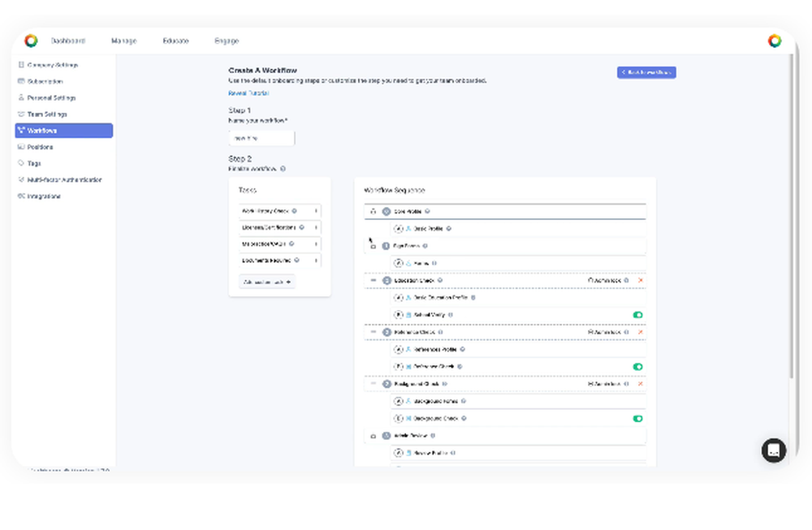Open the Manage menu

123,41
